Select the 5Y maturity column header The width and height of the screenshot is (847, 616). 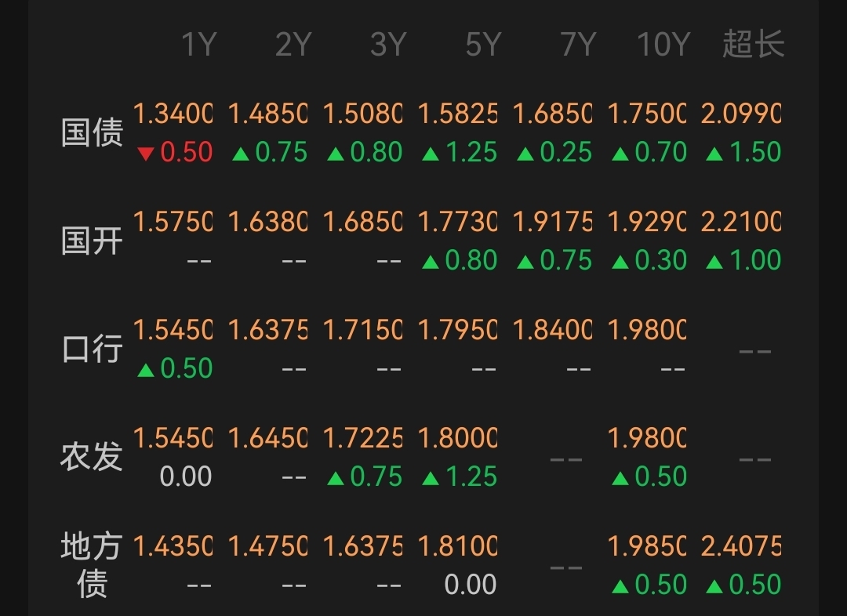coord(482,45)
